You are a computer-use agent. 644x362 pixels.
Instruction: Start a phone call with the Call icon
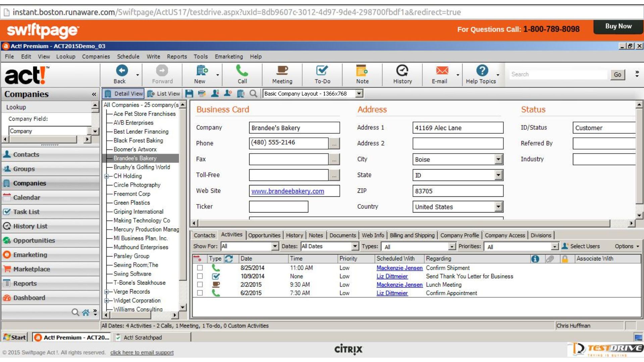point(242,71)
